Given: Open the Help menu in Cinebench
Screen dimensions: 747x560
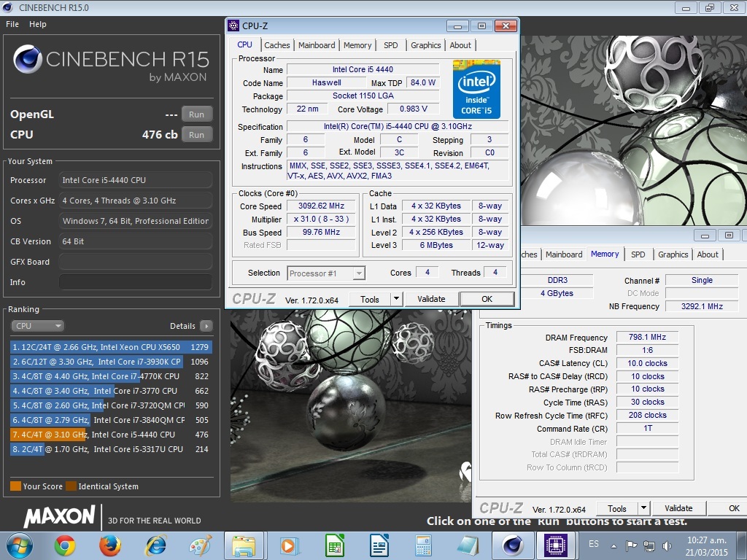Looking at the screenshot, I should [x=38, y=24].
